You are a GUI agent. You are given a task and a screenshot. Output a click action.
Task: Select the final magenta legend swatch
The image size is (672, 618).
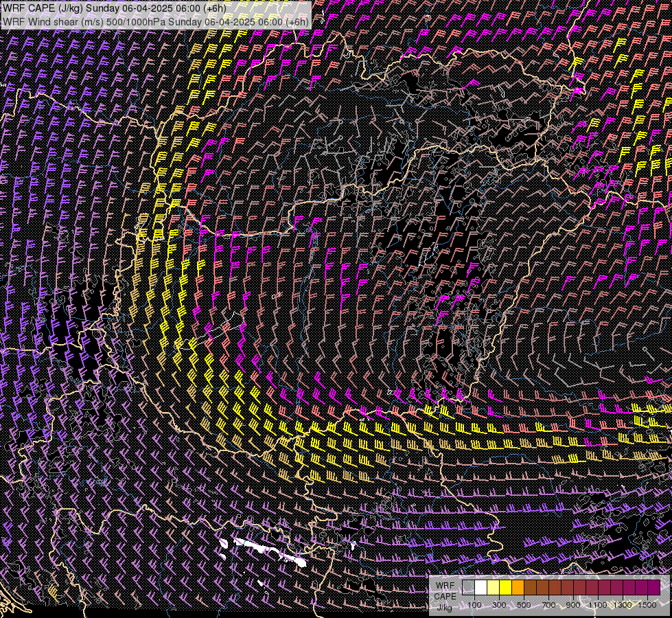(653, 587)
